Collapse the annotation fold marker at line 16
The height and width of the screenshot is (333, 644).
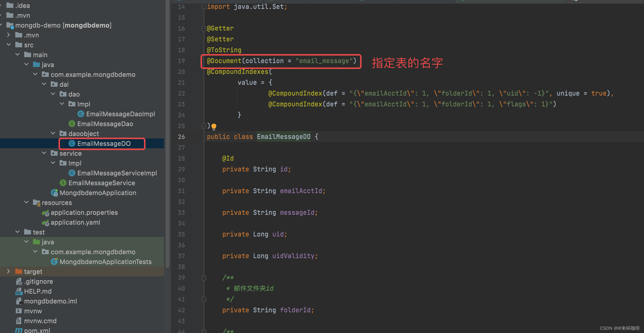point(204,29)
